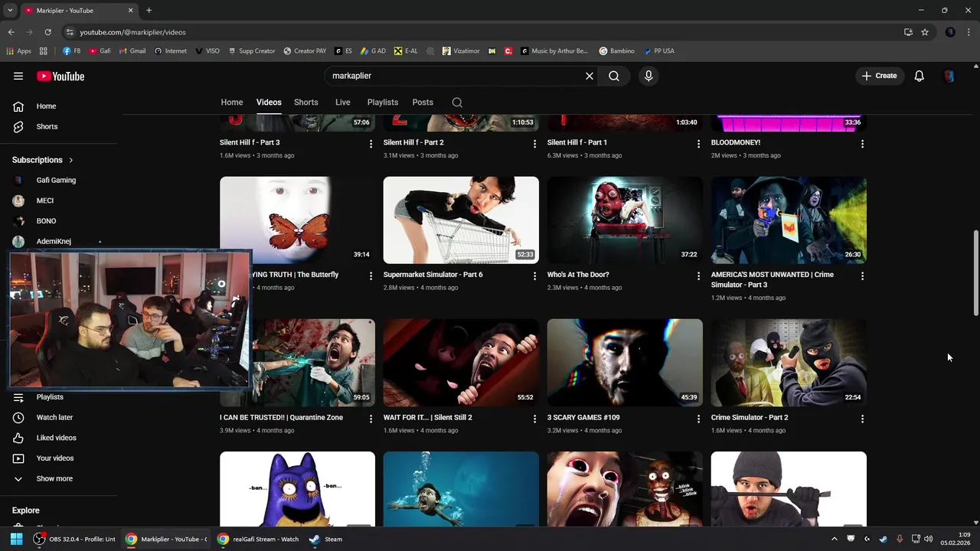Open options for The Butterfly video
Screen dimensions: 980x551
371,276
